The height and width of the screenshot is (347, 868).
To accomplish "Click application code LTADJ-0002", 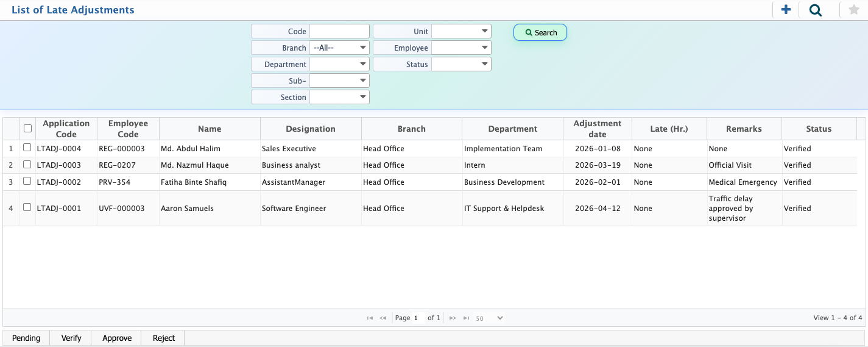I will coord(59,182).
